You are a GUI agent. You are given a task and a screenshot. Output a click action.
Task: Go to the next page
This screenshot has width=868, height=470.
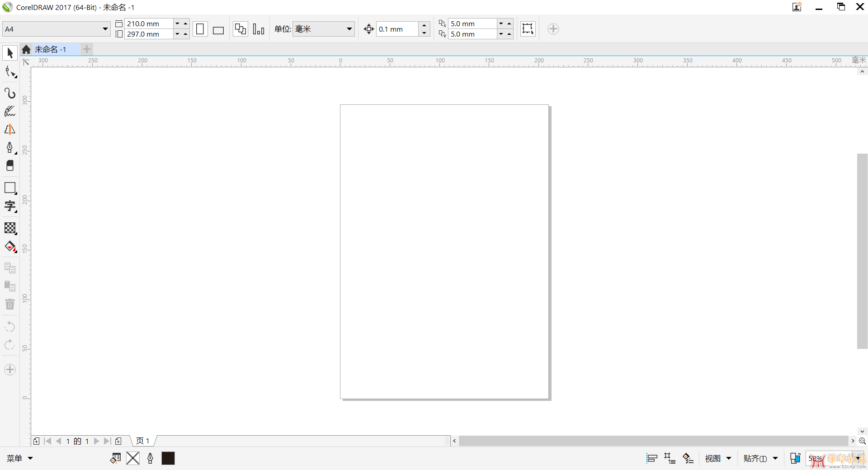click(96, 441)
